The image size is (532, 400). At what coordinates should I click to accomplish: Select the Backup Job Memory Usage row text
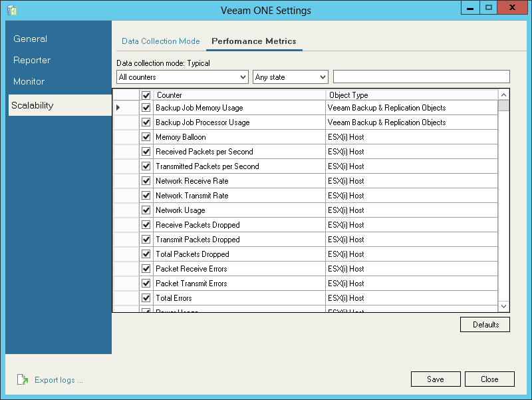(x=199, y=108)
